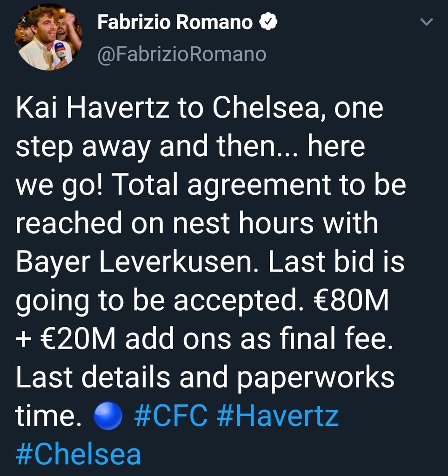Screen dimensions: 448x476
Task: Click the blue circle emoji in the tweet
Action: [x=107, y=416]
